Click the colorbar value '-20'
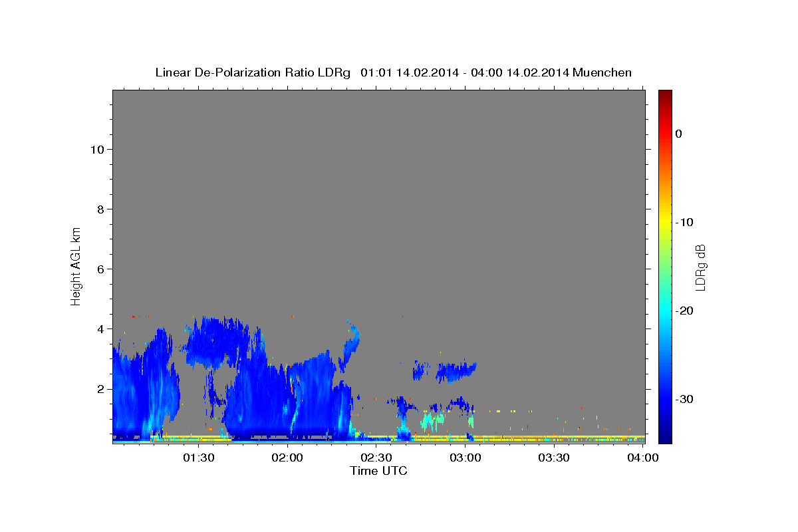Screen dimensions: 798x532 point(684,311)
